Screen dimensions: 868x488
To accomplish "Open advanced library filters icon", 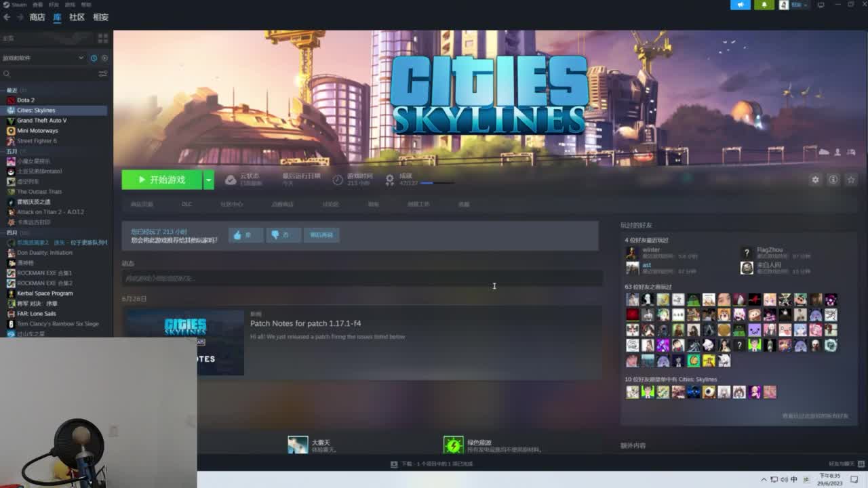I will pyautogui.click(x=103, y=74).
